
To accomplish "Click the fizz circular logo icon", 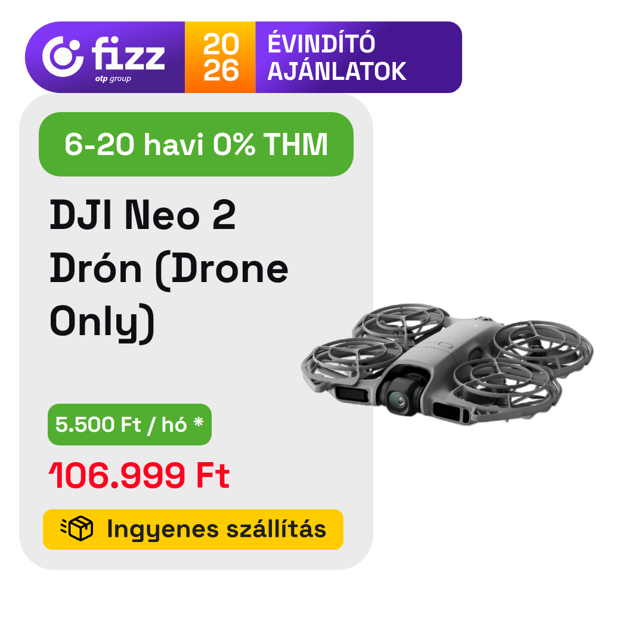I will tap(63, 57).
